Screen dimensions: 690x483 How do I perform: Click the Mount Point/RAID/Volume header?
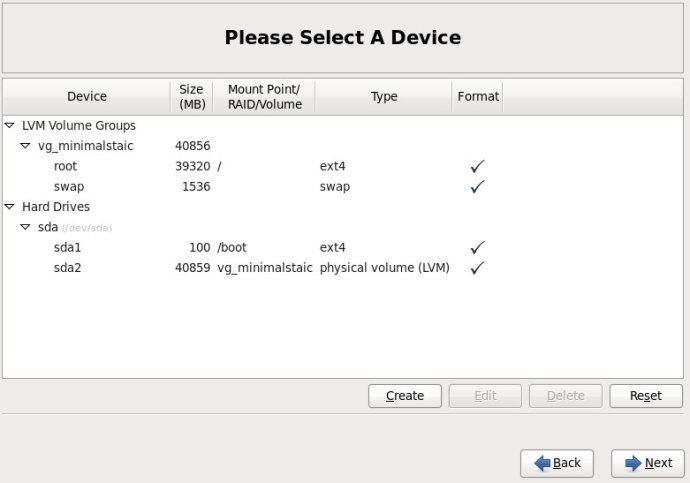pos(264,97)
